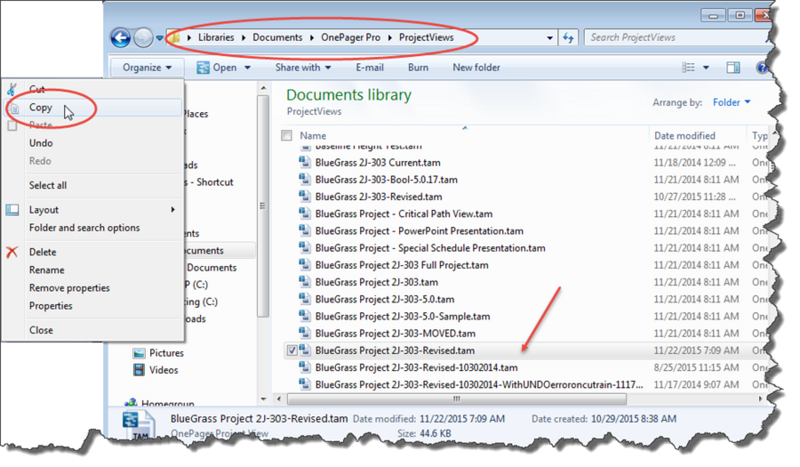Screen dimensions: 800x467
Task: Open the Share with dropdown
Action: 303,67
